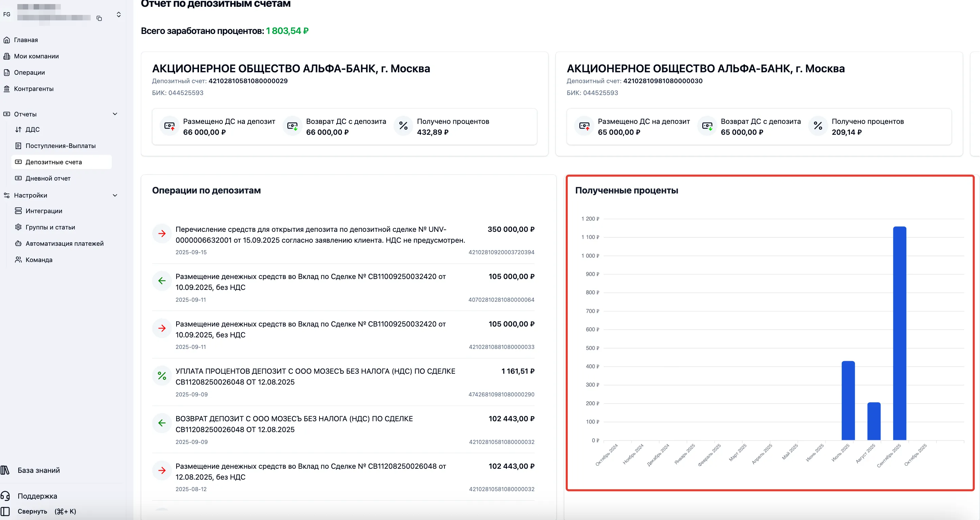Click amount 1 161,51 ₽

coord(518,371)
